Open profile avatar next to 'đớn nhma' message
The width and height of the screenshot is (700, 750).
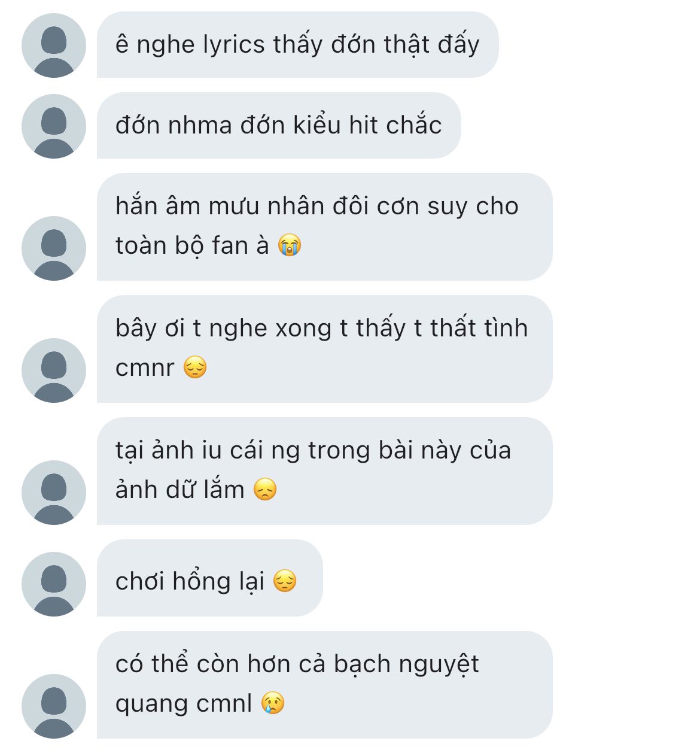coord(54,126)
